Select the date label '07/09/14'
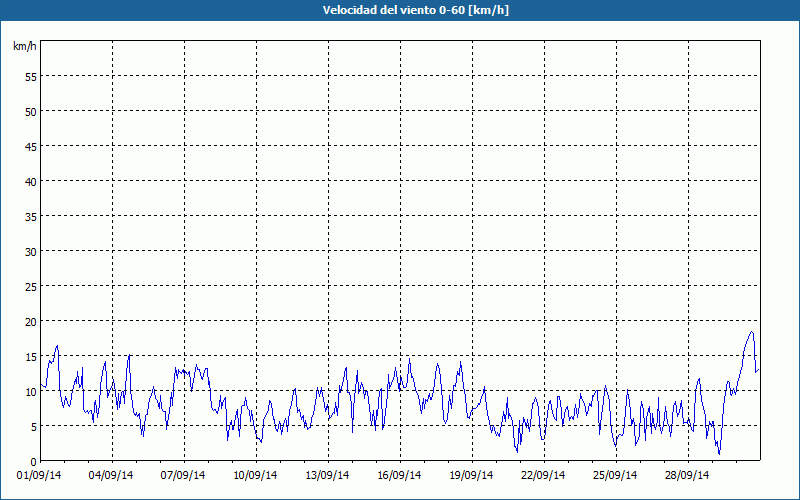The height and width of the screenshot is (500, 800). [x=183, y=475]
